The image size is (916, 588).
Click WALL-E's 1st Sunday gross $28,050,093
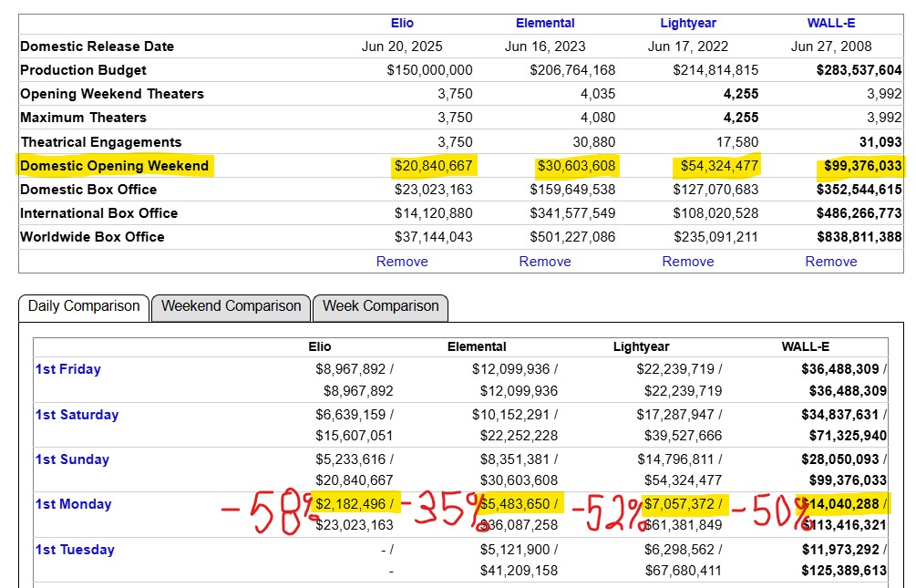pos(840,459)
